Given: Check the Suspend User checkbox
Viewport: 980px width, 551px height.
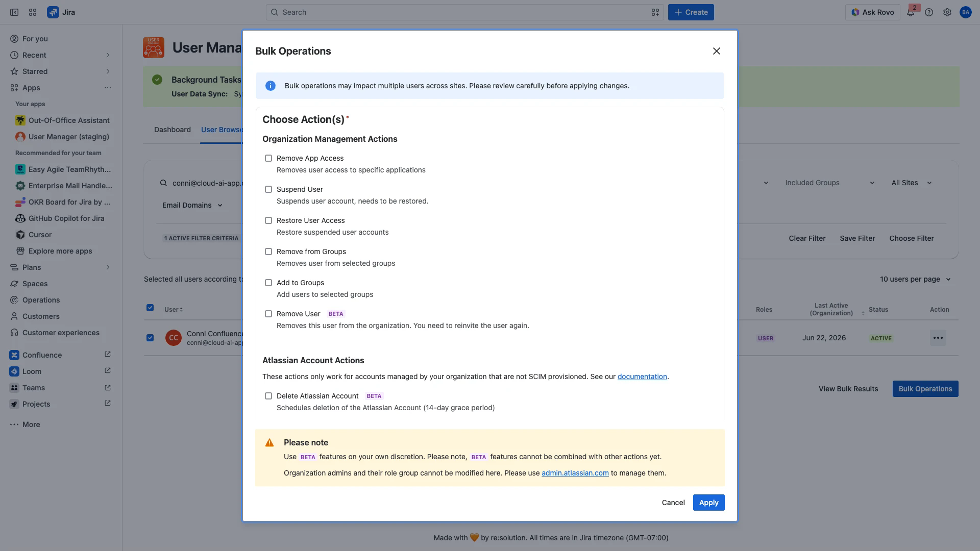Looking at the screenshot, I should point(268,189).
